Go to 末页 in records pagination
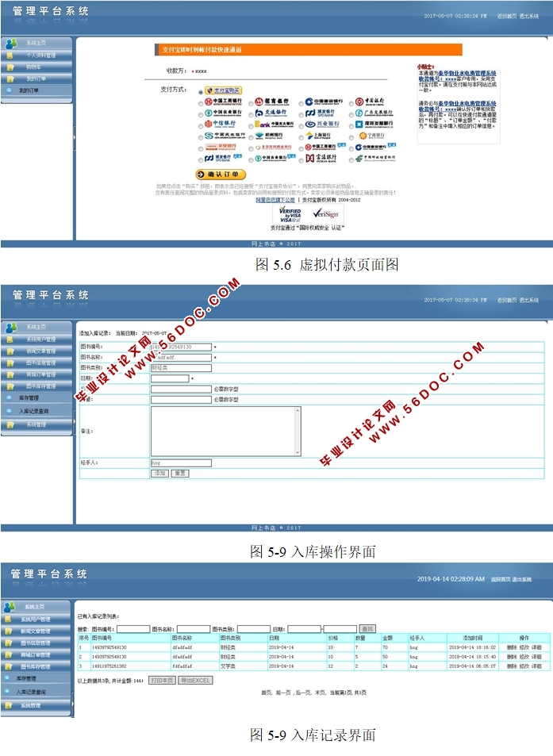This screenshot has height=756, width=553. 320,693
